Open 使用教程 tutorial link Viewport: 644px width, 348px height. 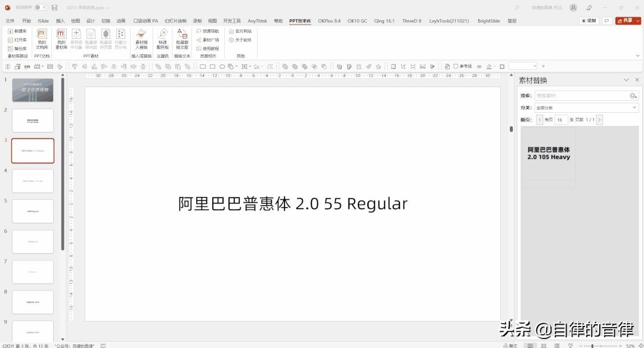click(212, 48)
